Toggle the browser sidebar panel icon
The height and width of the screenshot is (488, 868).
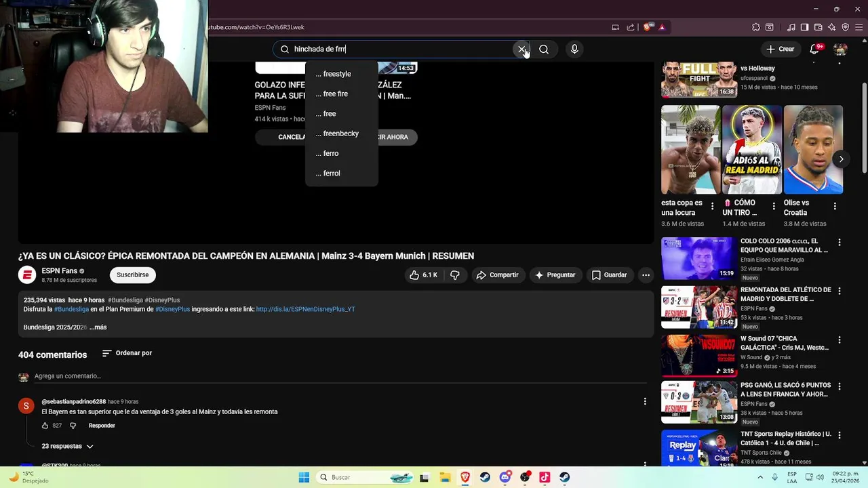click(x=804, y=27)
